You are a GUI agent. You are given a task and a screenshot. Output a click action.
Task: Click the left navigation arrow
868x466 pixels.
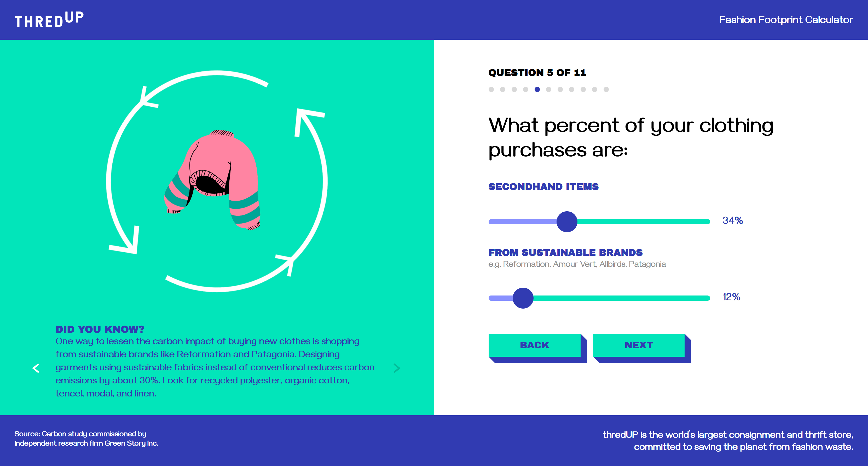[36, 368]
